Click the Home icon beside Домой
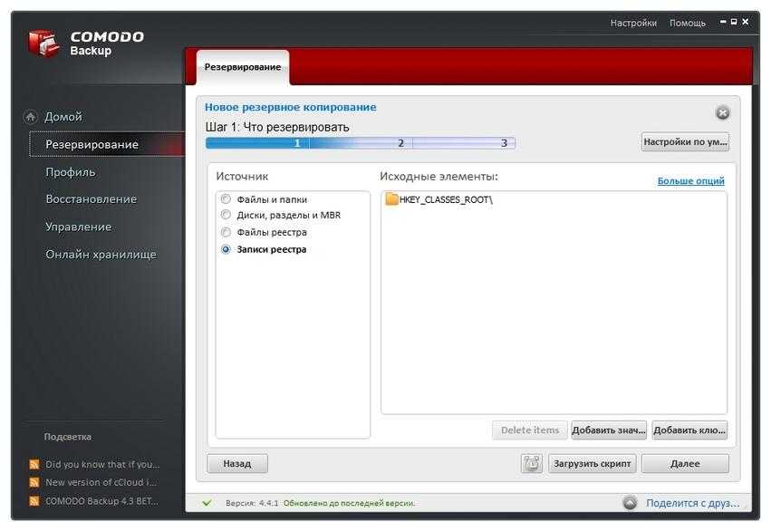Viewport: 771px width, 532px height. pyautogui.click(x=31, y=117)
